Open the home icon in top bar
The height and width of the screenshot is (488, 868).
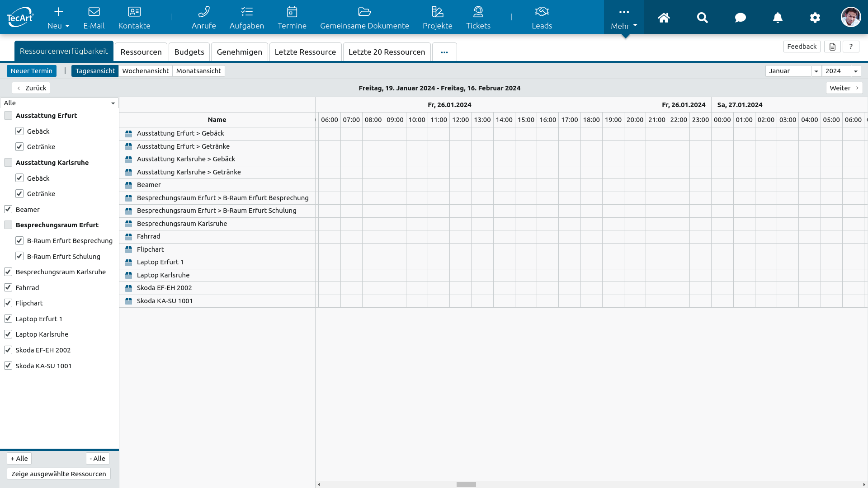pyautogui.click(x=663, y=18)
